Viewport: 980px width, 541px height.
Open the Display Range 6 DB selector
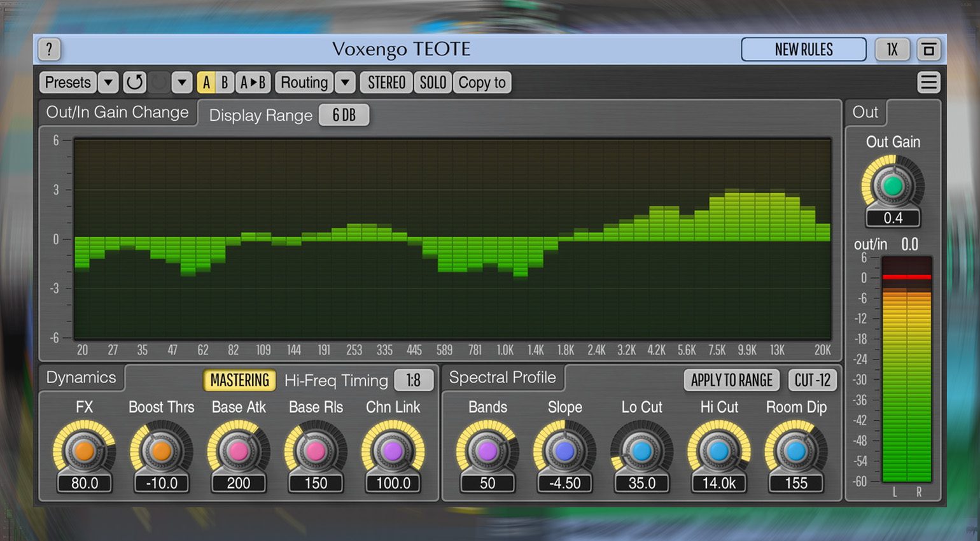pos(344,115)
